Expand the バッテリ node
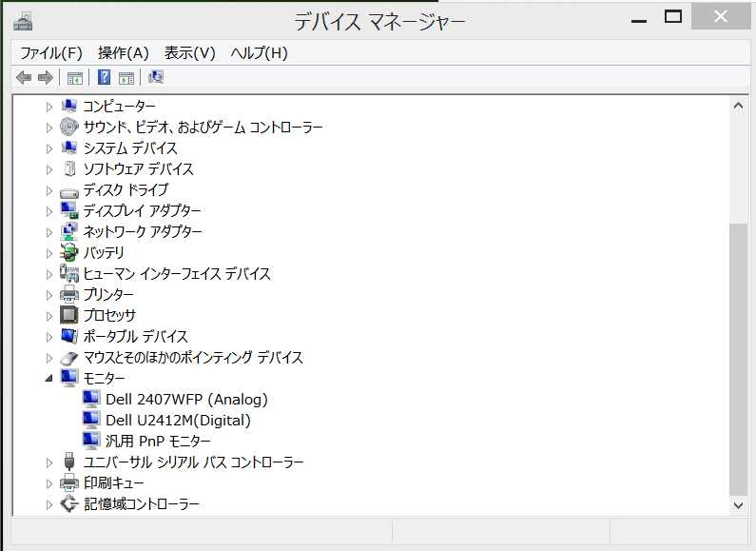This screenshot has height=551, width=756. point(49,253)
